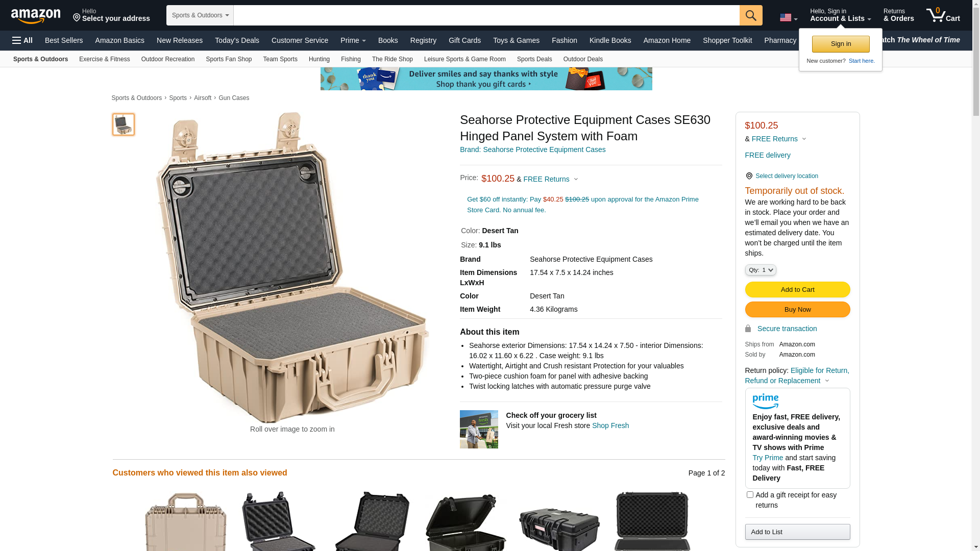Screen dimensions: 980x551
Task: Open the Qty quantity dropdown
Action: 761,270
